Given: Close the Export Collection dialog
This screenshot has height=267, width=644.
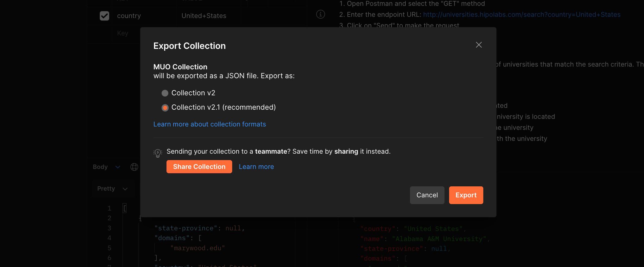Looking at the screenshot, I should pos(479,45).
